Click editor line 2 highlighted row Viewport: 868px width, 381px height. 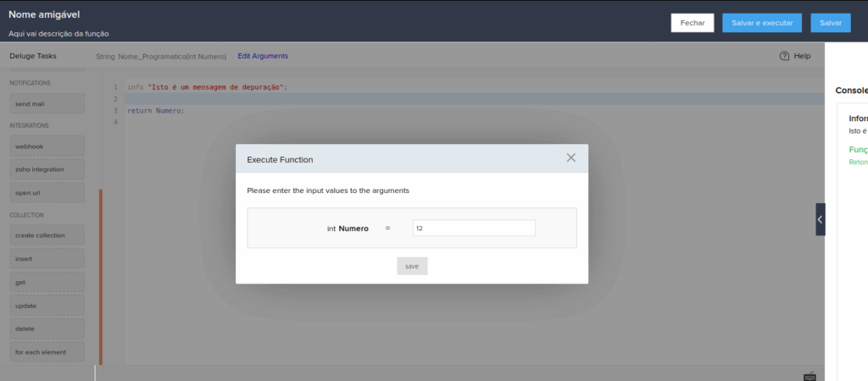coord(473,99)
